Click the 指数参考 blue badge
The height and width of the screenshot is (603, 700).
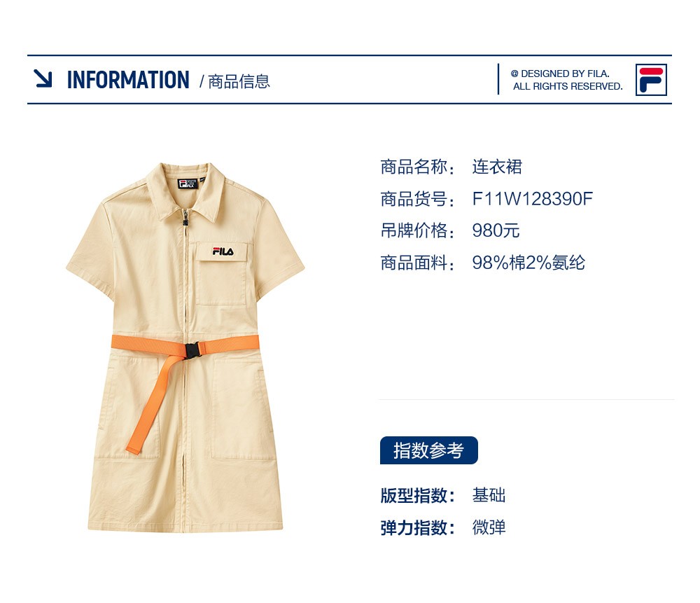(x=428, y=450)
